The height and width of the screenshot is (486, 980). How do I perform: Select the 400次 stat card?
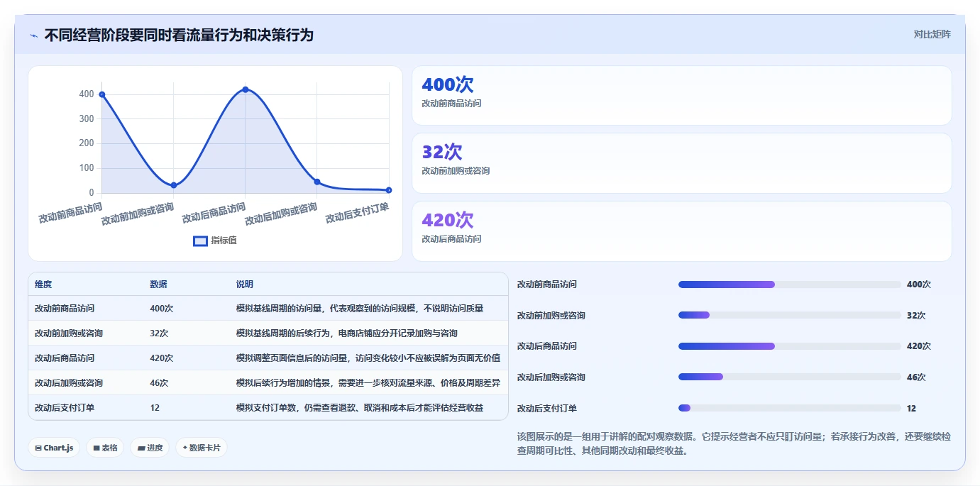(681, 95)
